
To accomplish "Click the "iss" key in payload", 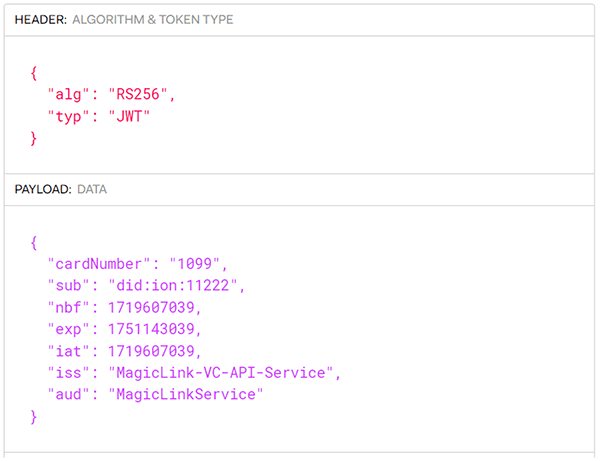I will [x=67, y=373].
